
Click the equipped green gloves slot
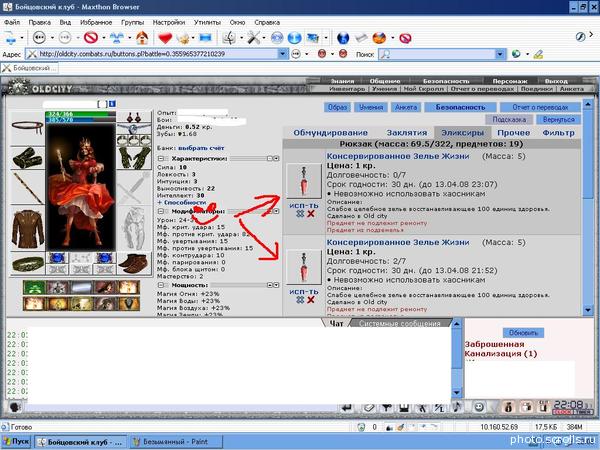tap(134, 157)
